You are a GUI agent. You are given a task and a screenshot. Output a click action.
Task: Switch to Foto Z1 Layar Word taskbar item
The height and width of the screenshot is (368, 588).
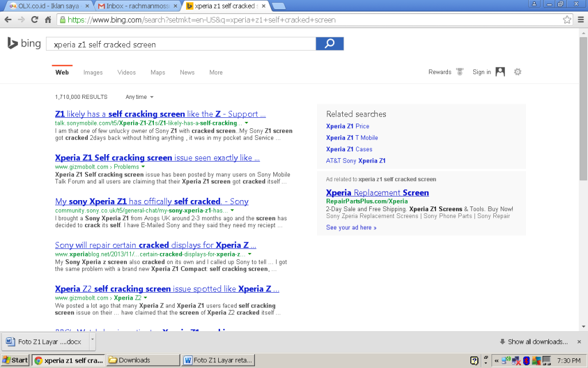point(219,361)
